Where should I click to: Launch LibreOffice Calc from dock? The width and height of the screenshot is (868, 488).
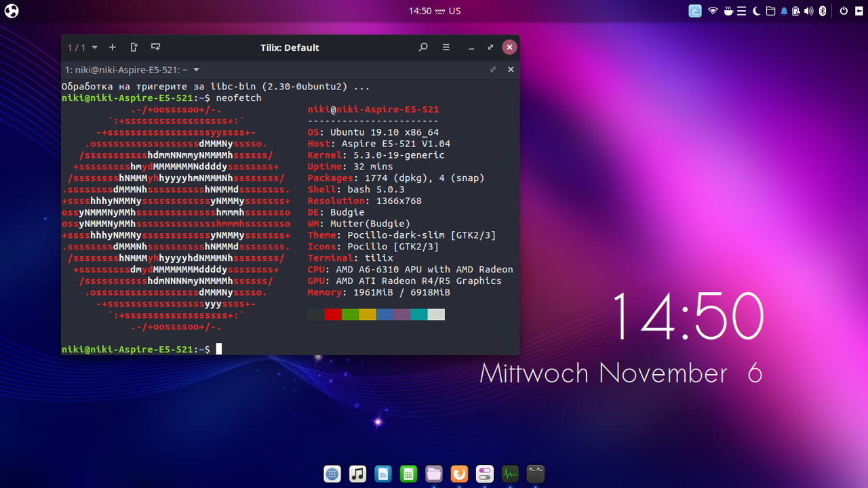[408, 474]
